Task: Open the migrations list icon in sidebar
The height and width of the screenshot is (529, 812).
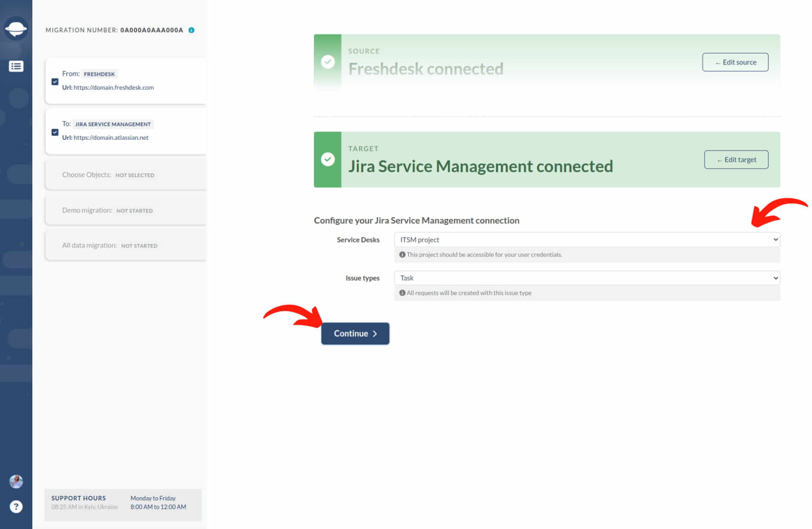Action: click(16, 66)
